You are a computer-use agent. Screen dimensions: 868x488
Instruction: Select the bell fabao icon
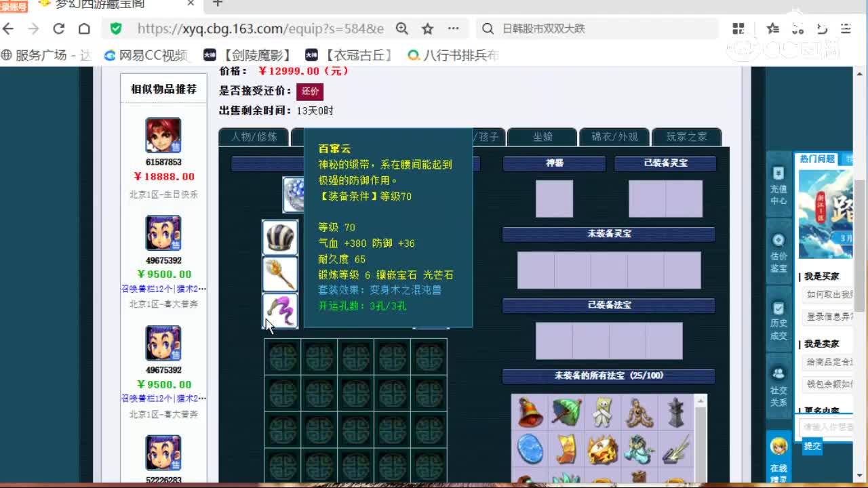pos(530,412)
